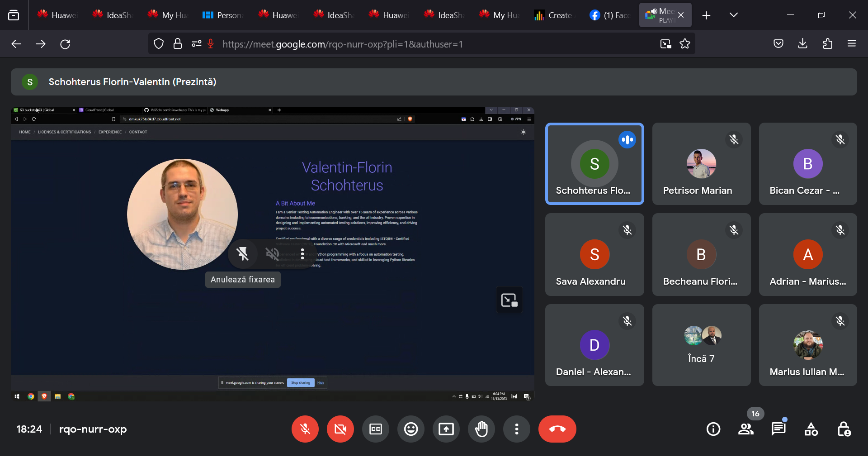Click the Încă 7 participants tile
This screenshot has height=472, width=868.
[x=701, y=345]
